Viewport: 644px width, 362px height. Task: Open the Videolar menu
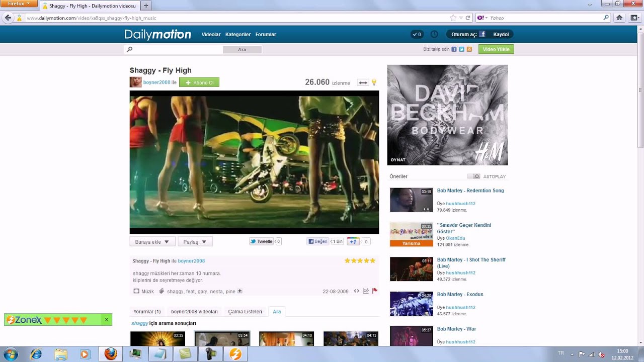[x=211, y=35]
